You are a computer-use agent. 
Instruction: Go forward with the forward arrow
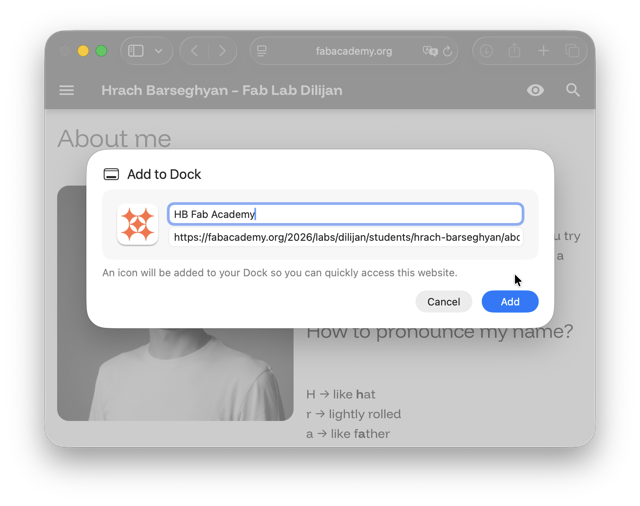coord(222,51)
